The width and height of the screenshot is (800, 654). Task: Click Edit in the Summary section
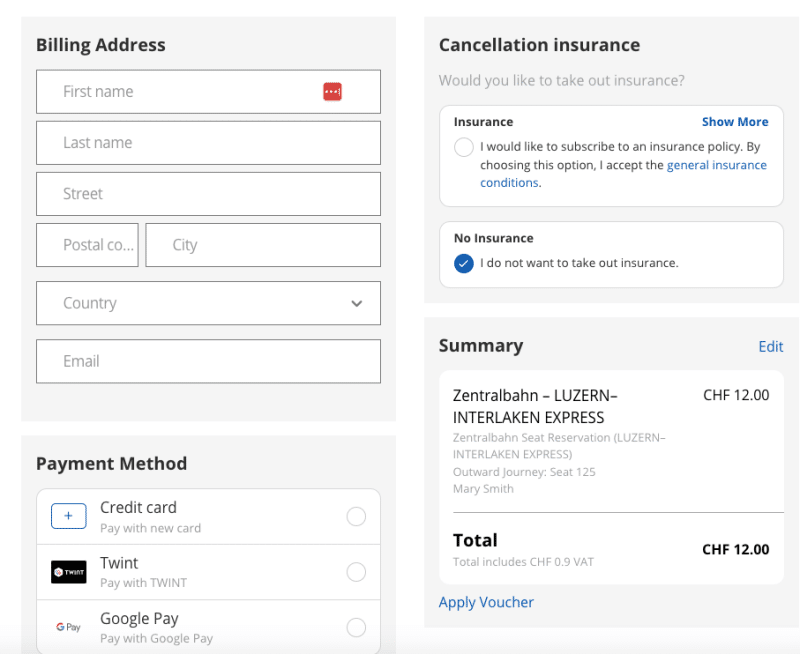(770, 346)
